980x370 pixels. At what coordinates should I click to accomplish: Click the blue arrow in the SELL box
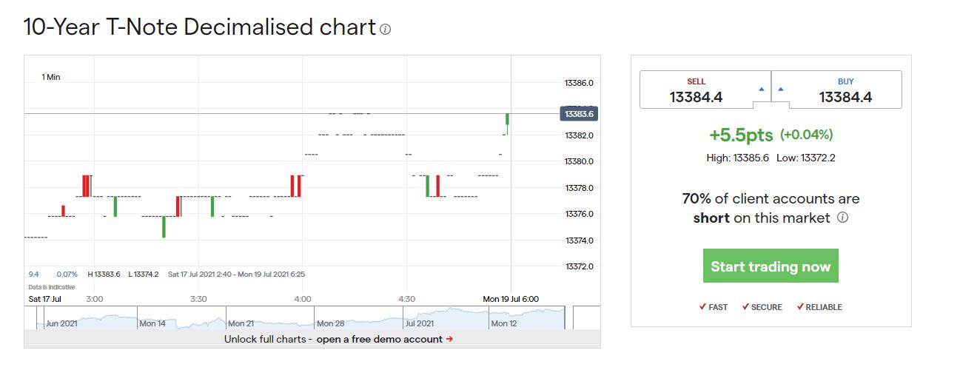click(761, 90)
